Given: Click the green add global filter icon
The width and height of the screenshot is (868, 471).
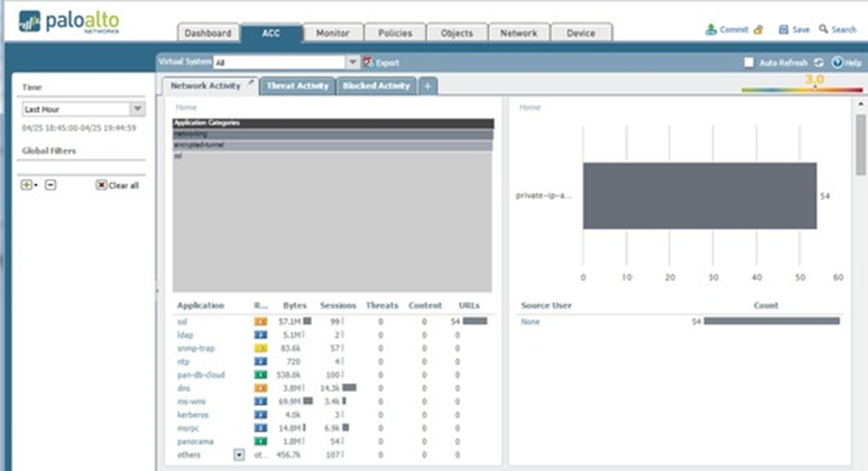Looking at the screenshot, I should [x=27, y=184].
